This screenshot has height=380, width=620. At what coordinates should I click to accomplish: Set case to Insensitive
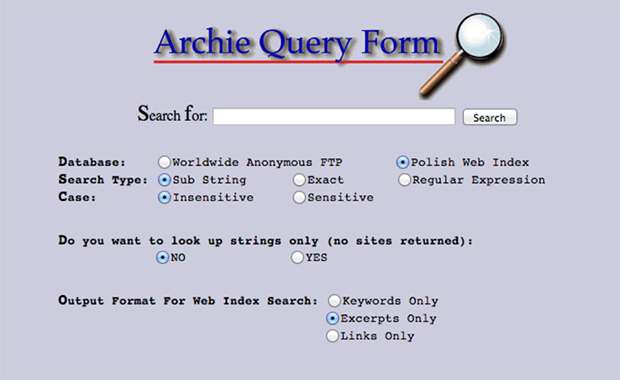tap(164, 197)
